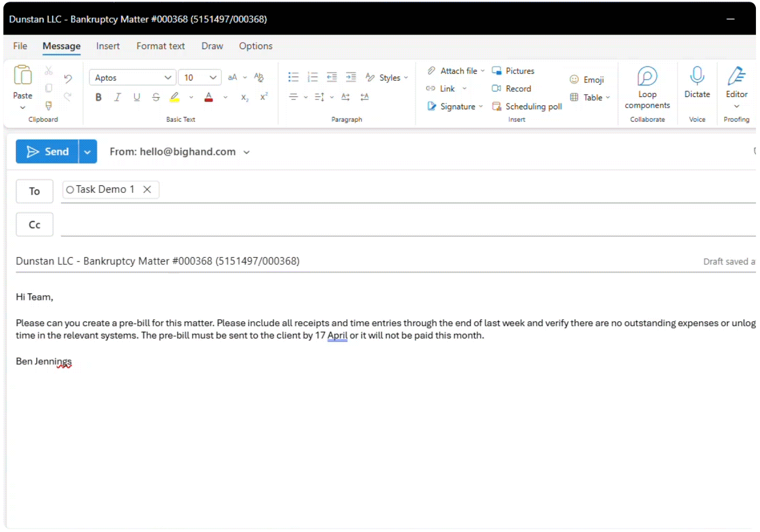This screenshot has width=760, height=532.
Task: Start Dictate voice input
Action: (697, 82)
